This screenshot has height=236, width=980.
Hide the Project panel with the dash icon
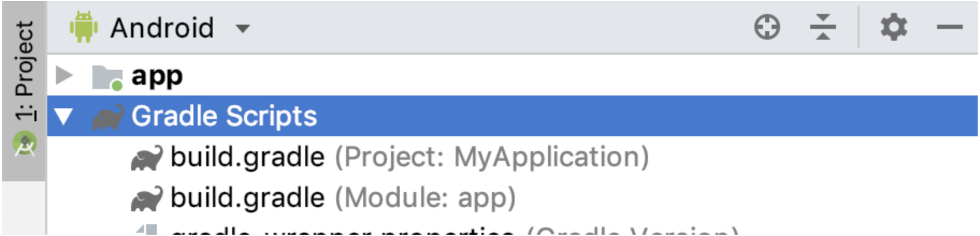tap(949, 26)
